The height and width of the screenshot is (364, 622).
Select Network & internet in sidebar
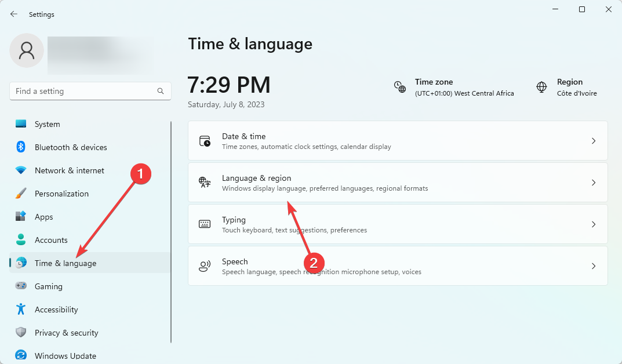coord(90,170)
